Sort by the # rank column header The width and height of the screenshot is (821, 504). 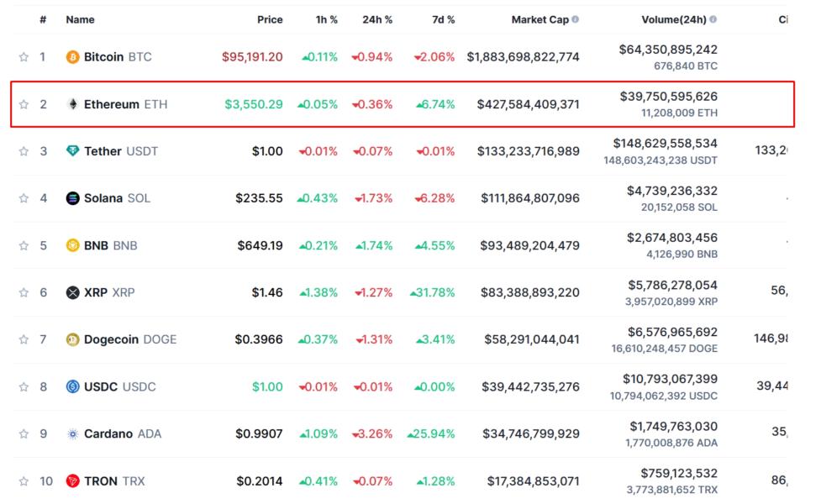pos(43,19)
